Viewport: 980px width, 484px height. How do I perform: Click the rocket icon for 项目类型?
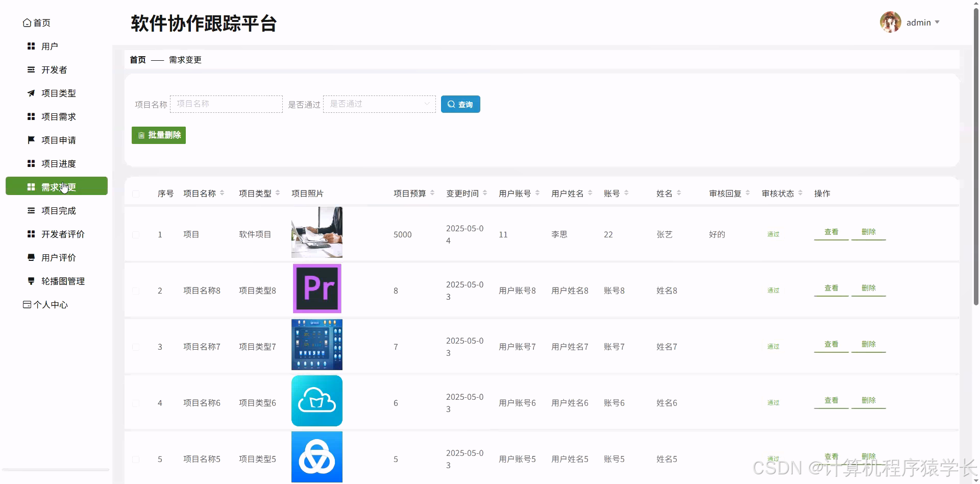point(31,93)
